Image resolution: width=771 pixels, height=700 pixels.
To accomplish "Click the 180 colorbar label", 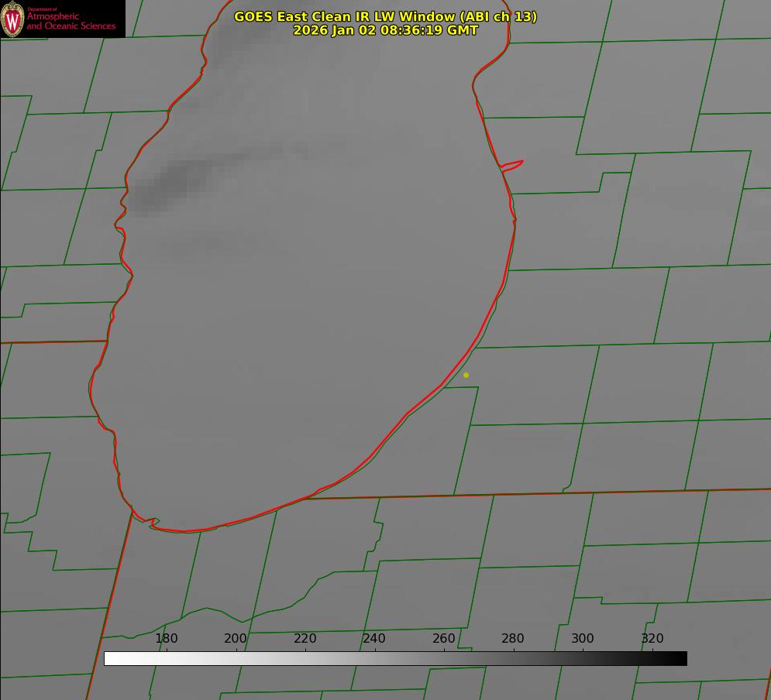I will [167, 638].
